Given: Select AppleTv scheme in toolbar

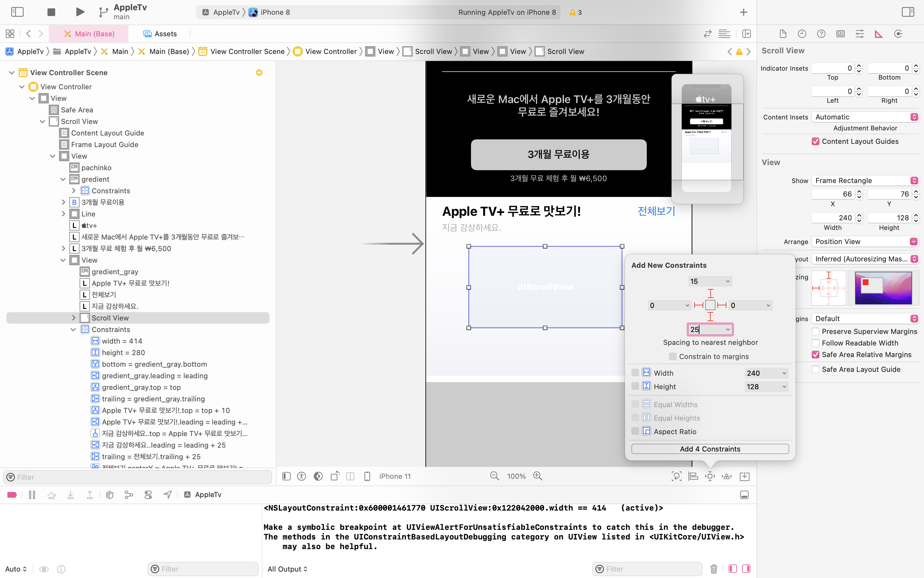Looking at the screenshot, I should pos(221,12).
